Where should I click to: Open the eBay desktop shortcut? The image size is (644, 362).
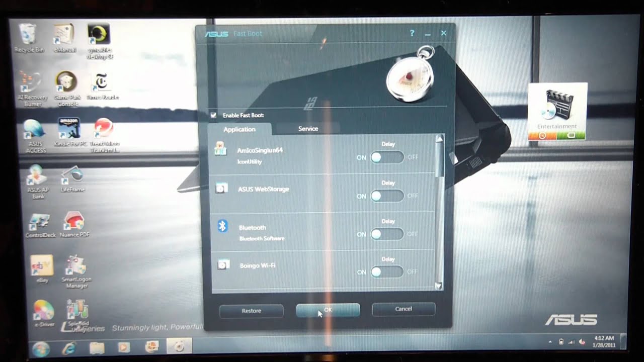(42, 268)
